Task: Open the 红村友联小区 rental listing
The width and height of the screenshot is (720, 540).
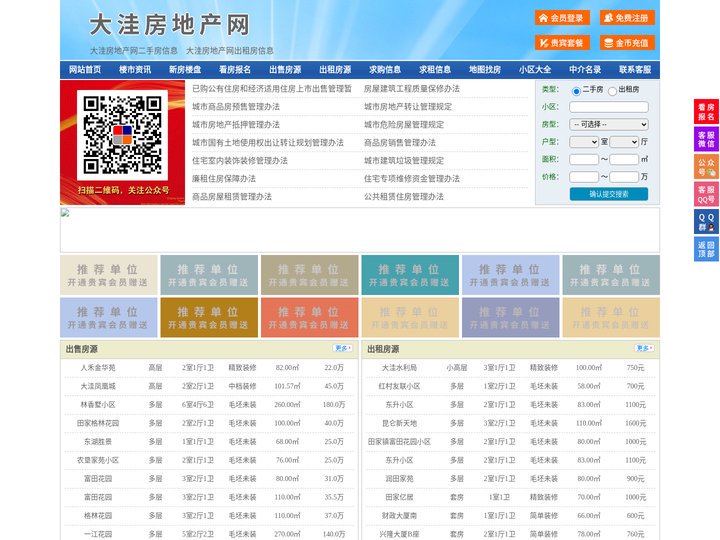Action: point(399,386)
